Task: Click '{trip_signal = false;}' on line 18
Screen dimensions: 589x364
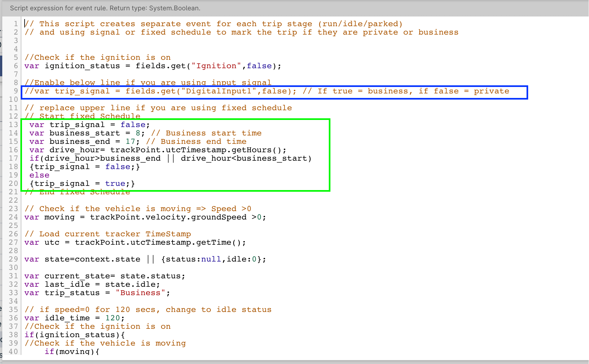Action: tap(85, 167)
